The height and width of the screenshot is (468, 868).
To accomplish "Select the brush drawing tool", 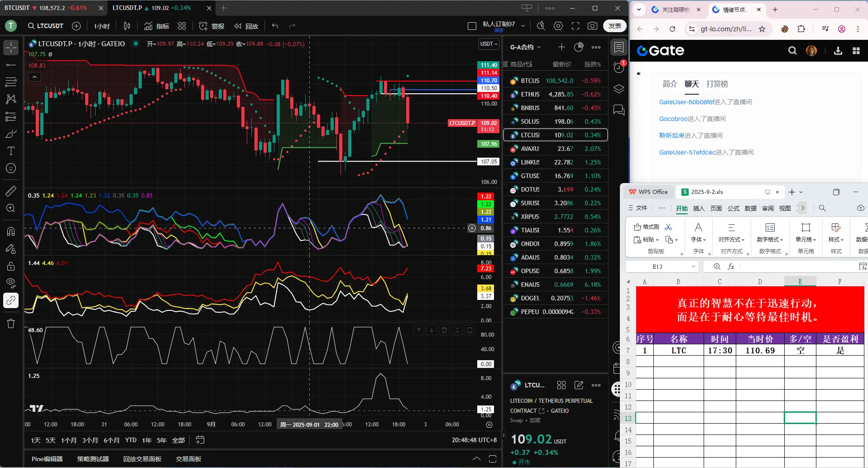I will pyautogui.click(x=11, y=134).
